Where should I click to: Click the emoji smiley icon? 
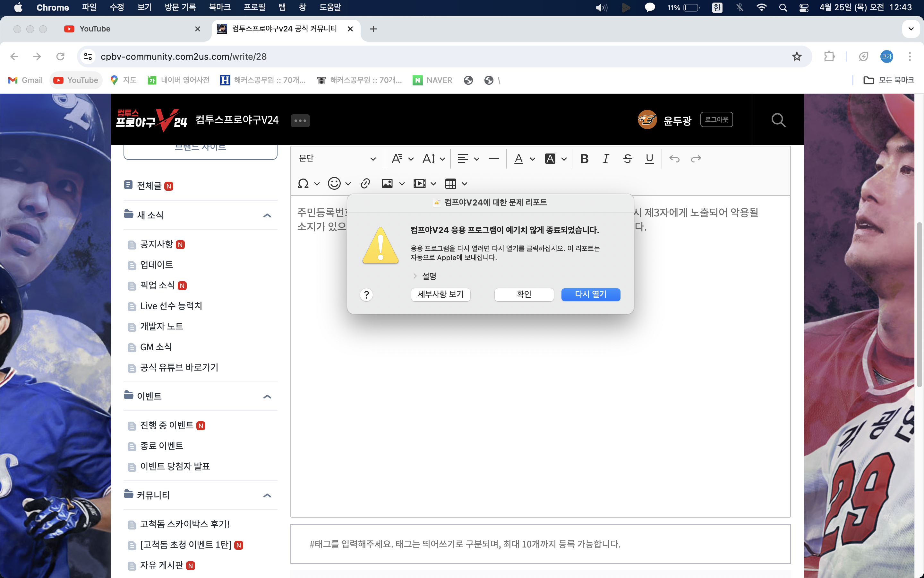point(334,184)
